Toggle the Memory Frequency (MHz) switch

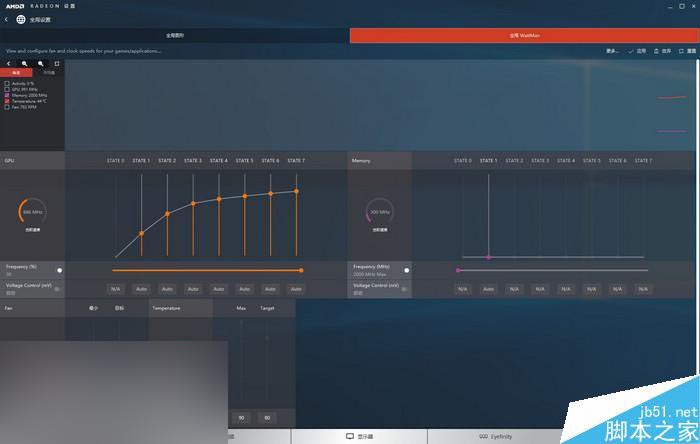click(407, 270)
